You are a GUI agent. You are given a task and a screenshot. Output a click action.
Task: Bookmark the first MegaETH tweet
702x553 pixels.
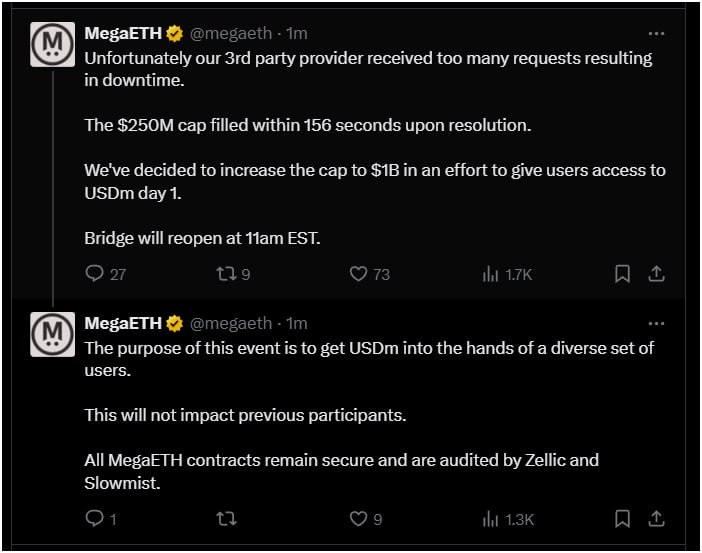[622, 274]
